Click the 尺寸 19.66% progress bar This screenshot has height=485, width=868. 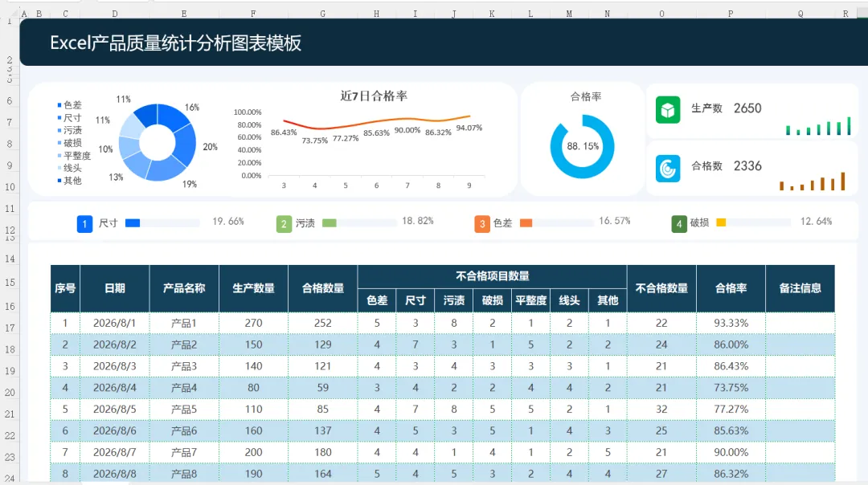click(162, 223)
